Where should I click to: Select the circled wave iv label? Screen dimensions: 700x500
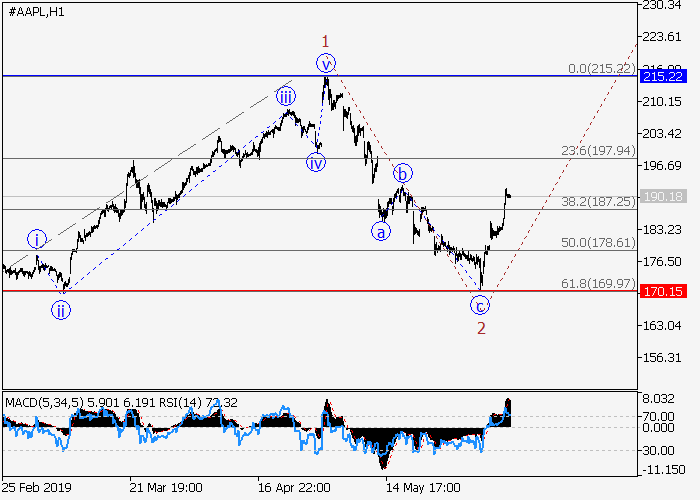316,163
